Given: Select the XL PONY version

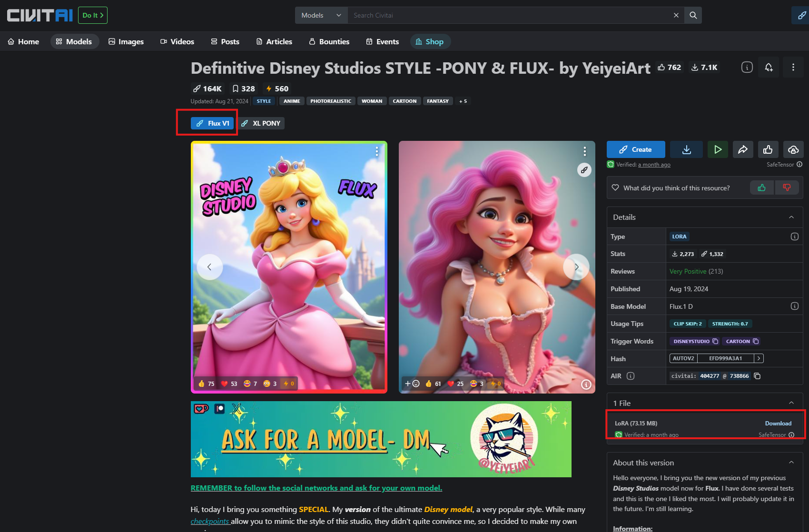Looking at the screenshot, I should click(x=260, y=123).
